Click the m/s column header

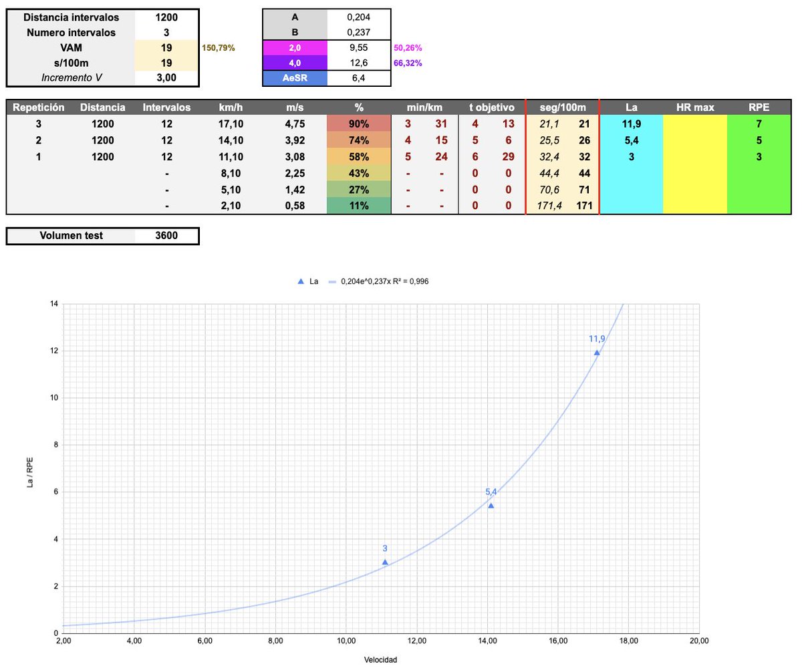click(x=295, y=107)
